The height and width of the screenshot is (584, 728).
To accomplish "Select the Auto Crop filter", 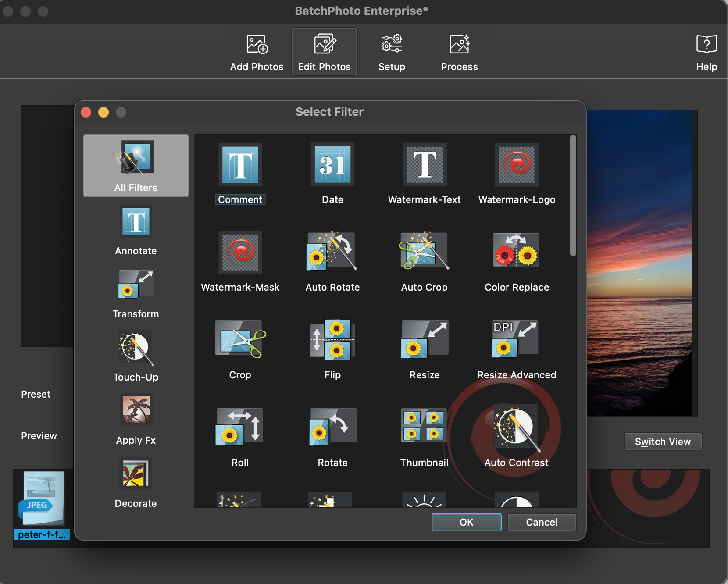I will [424, 252].
